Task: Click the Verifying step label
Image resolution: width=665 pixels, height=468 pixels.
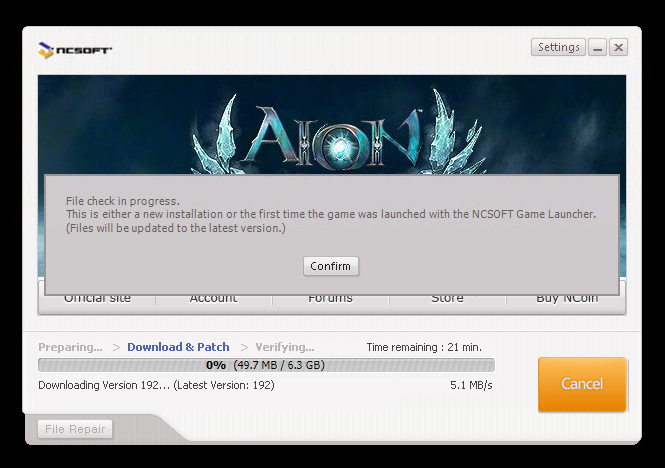Action: [284, 347]
